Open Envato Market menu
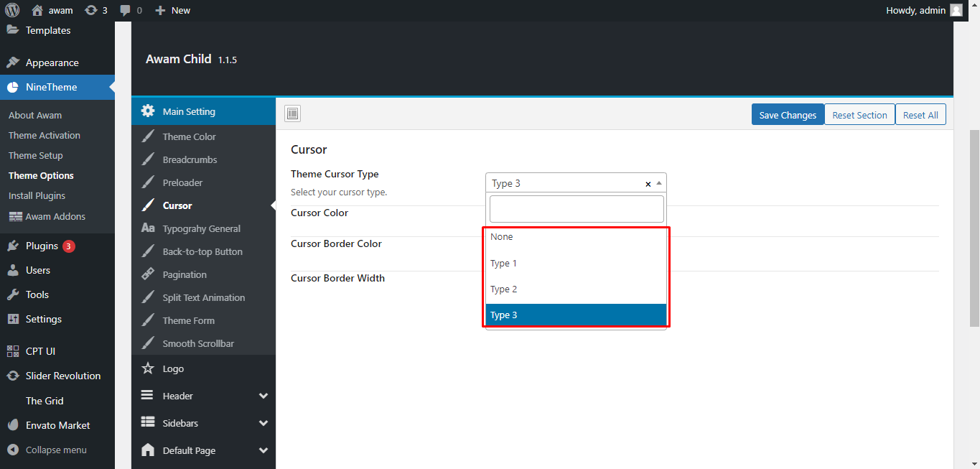 click(58, 425)
